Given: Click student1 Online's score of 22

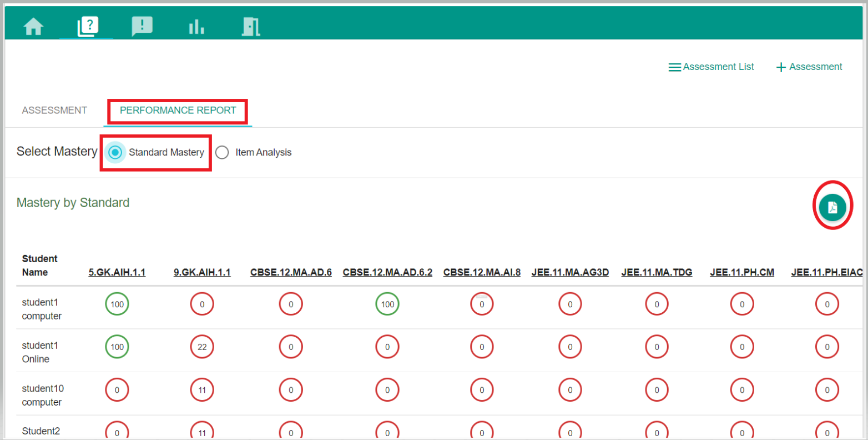Looking at the screenshot, I should point(202,347).
